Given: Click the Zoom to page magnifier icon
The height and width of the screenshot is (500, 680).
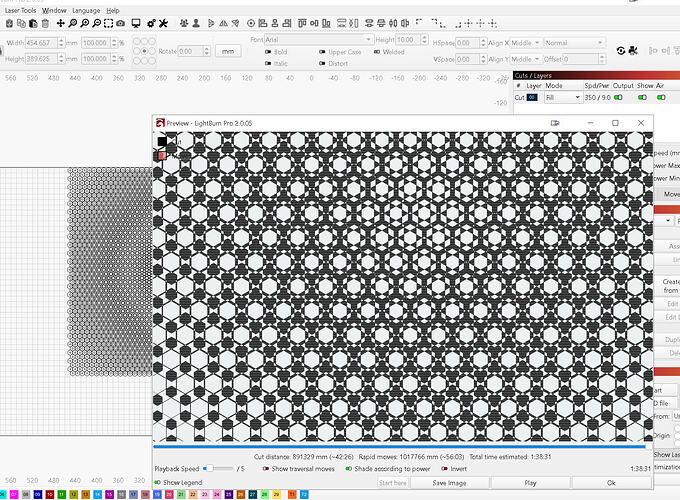Looking at the screenshot, I should tap(72, 23).
